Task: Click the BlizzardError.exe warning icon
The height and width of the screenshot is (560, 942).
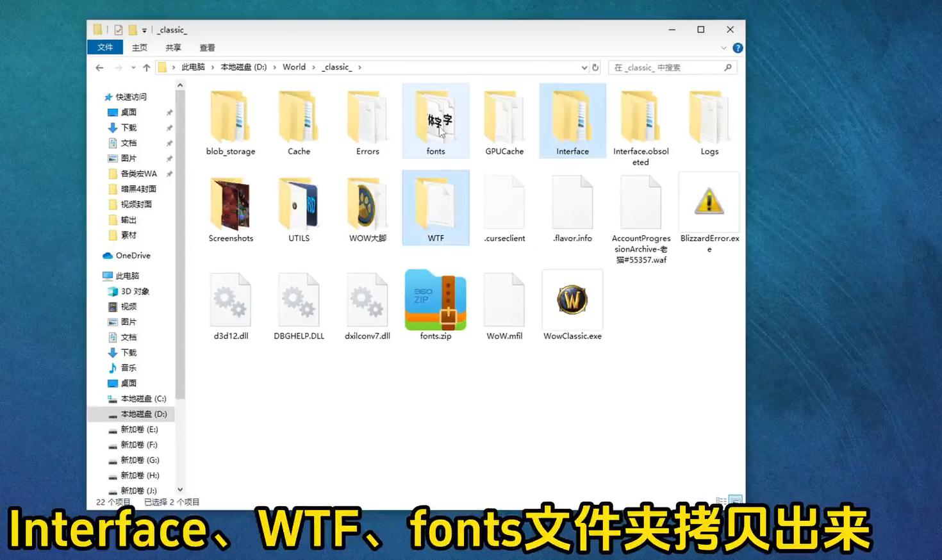Action: [709, 202]
